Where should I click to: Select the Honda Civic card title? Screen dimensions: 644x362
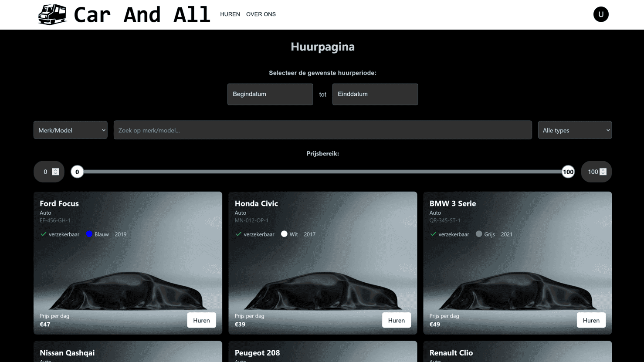tap(256, 203)
